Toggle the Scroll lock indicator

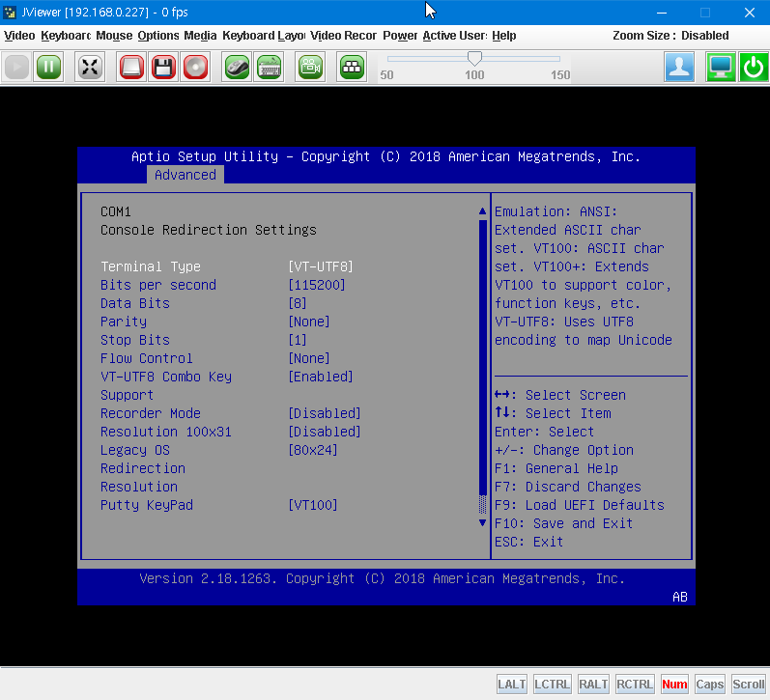tap(749, 684)
